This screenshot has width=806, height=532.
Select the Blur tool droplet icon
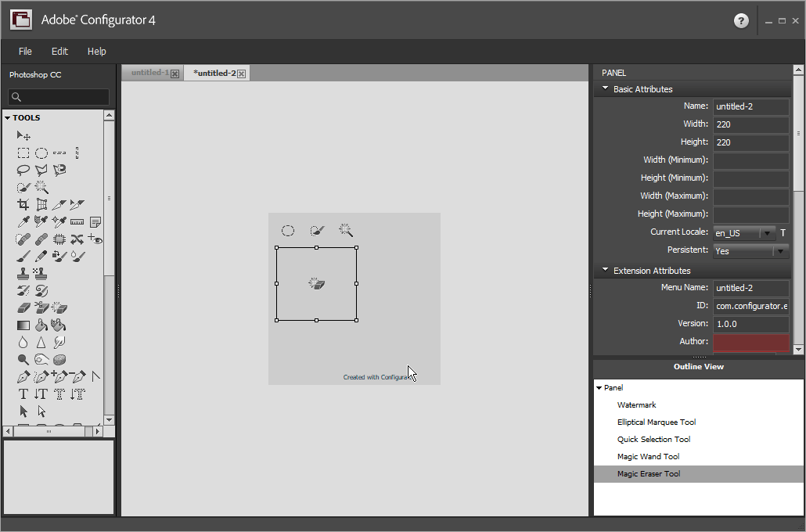23,343
